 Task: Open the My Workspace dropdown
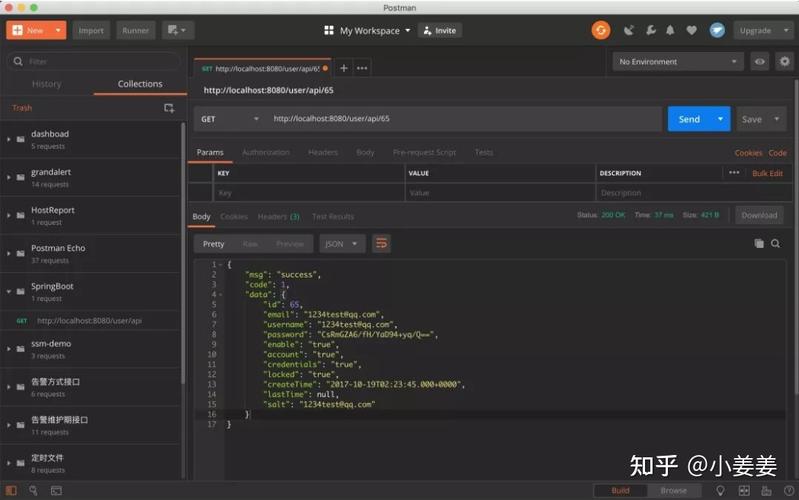point(375,31)
